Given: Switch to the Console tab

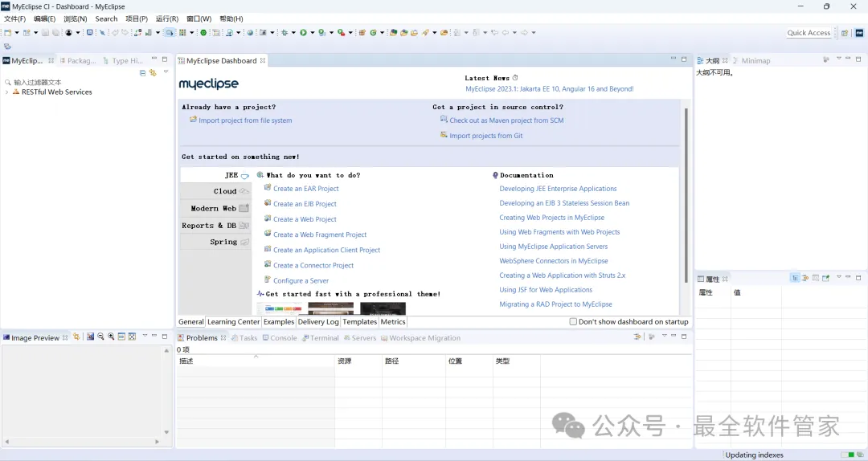Looking at the screenshot, I should tap(280, 338).
